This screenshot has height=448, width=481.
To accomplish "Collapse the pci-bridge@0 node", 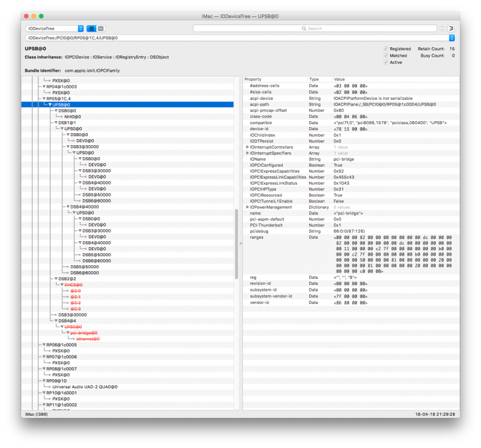I will point(68,333).
